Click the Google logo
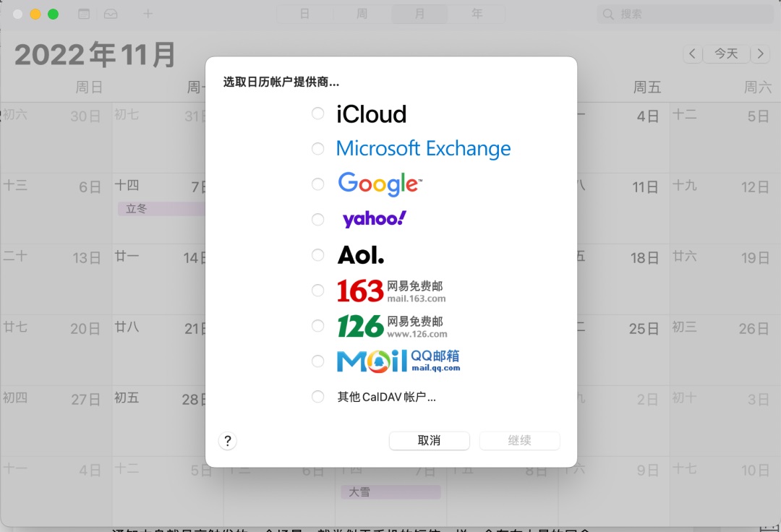The width and height of the screenshot is (781, 532). [380, 184]
